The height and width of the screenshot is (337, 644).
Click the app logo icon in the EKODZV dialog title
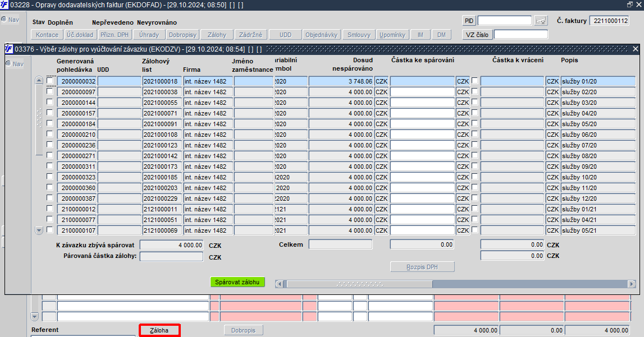coord(9,49)
